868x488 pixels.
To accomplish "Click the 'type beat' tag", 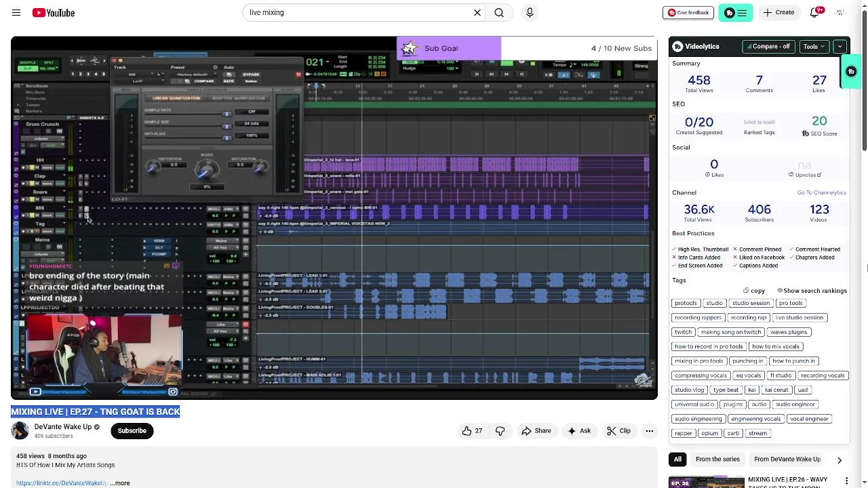I will [x=726, y=390].
